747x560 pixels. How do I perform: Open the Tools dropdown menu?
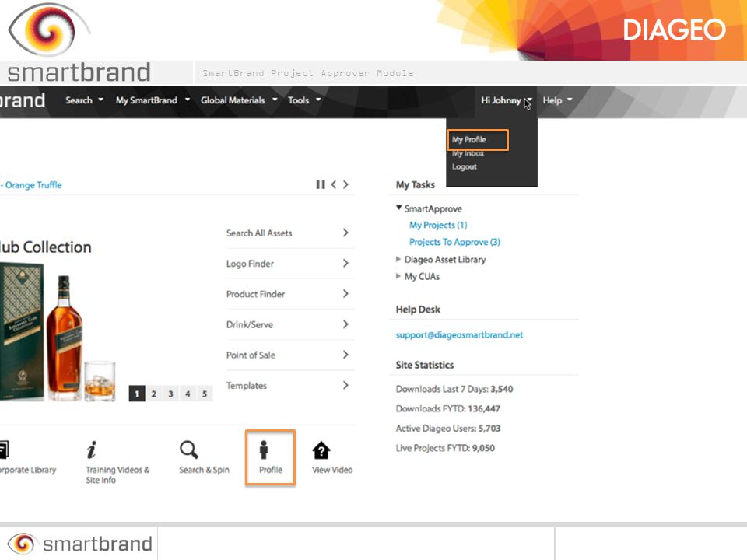point(304,100)
